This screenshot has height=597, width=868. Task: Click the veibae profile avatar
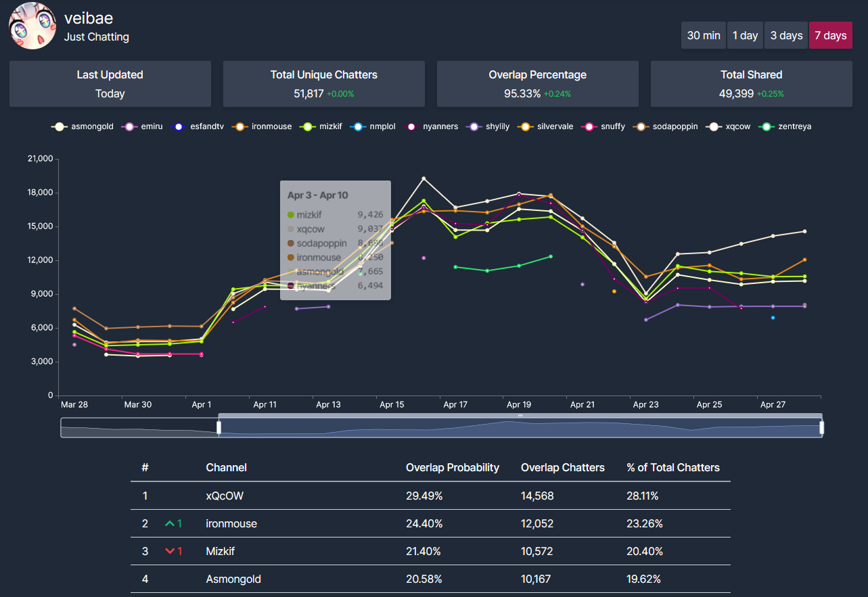(x=32, y=26)
